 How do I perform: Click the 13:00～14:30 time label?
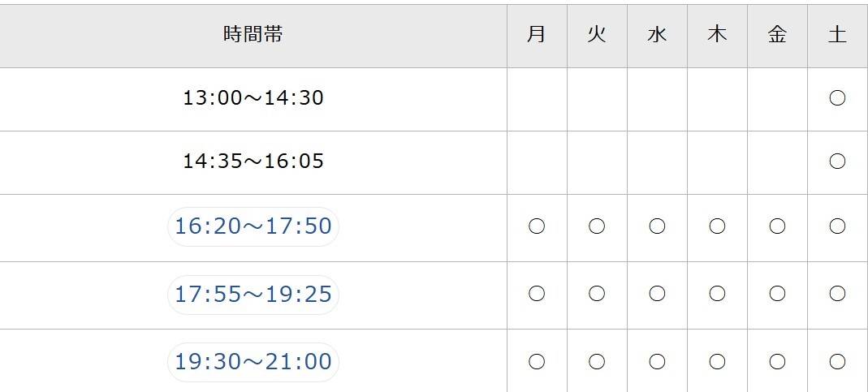point(253,98)
